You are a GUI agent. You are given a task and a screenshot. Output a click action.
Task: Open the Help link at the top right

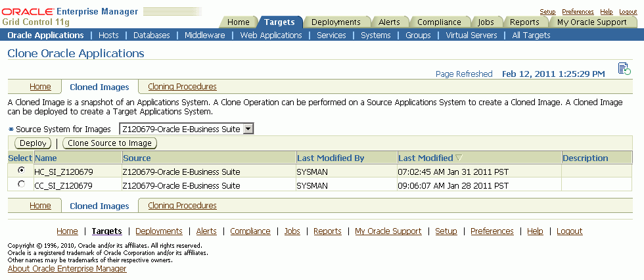[x=606, y=12]
